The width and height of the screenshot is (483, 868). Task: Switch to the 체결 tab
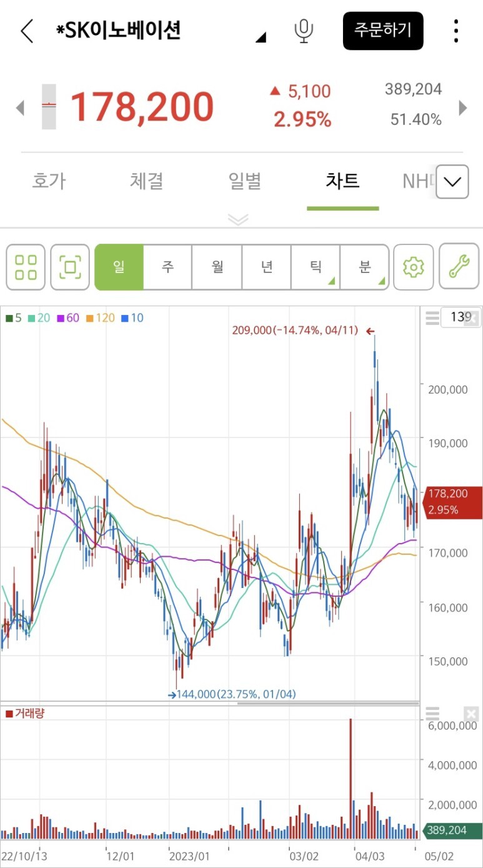[x=147, y=181]
